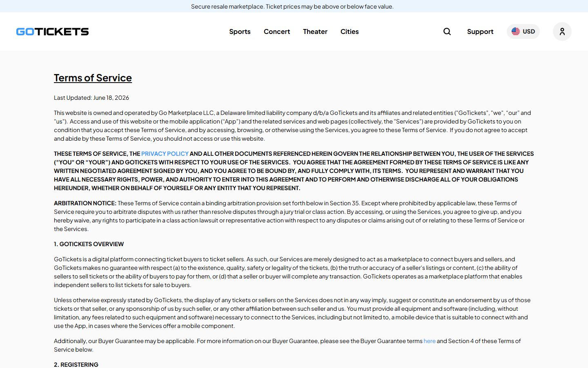Click the '2. REGISTERING' heading

(x=76, y=364)
